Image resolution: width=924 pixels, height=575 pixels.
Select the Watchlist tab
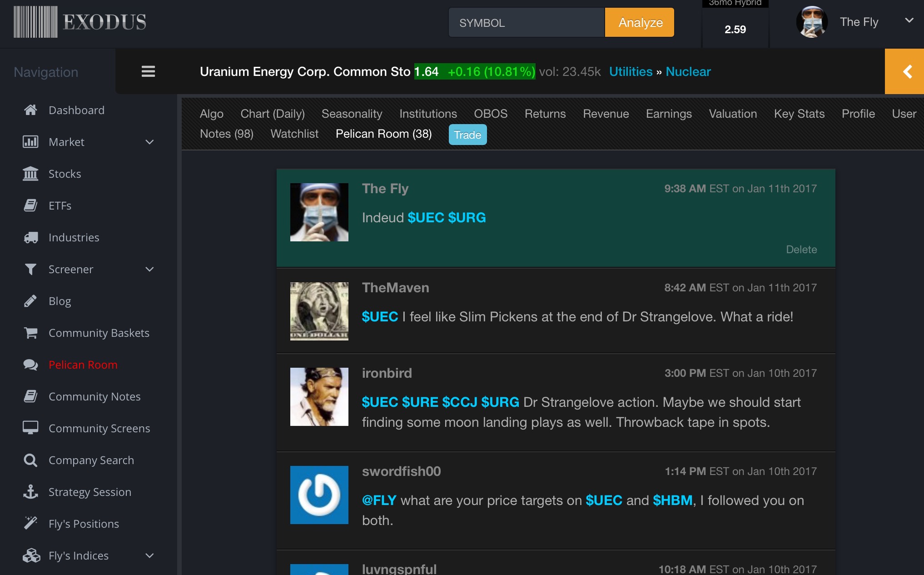[x=294, y=134]
